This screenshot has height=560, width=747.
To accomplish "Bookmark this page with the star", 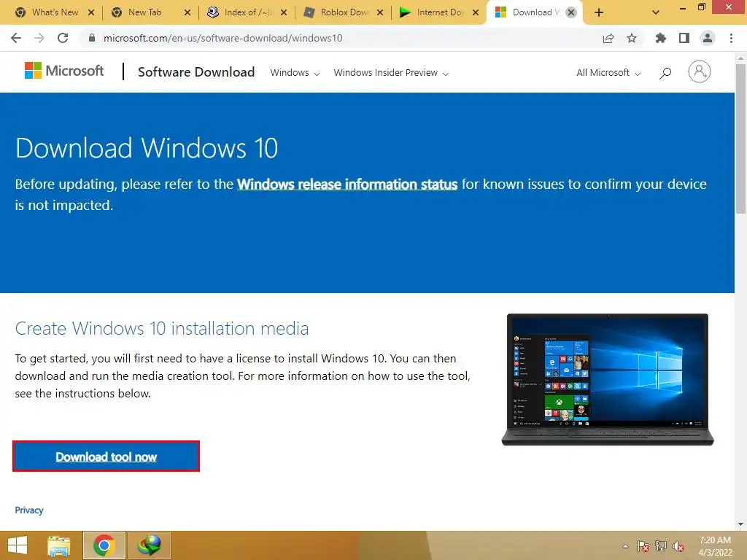I will point(632,38).
